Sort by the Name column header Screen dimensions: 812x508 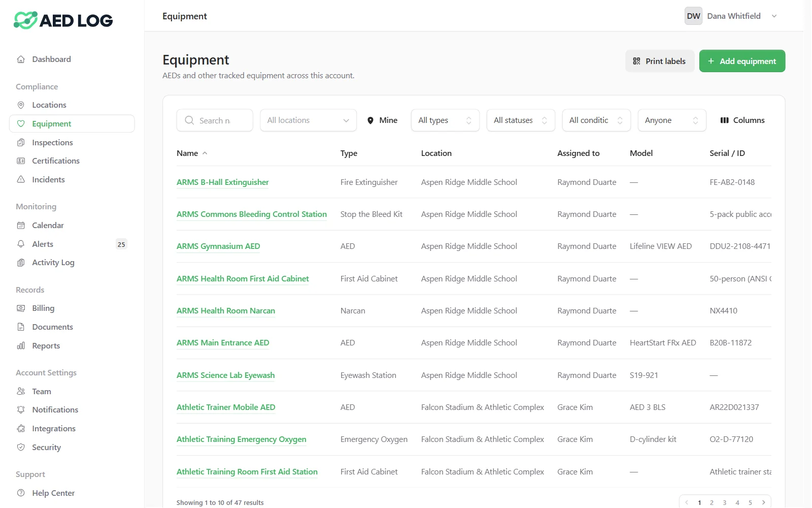(192, 153)
